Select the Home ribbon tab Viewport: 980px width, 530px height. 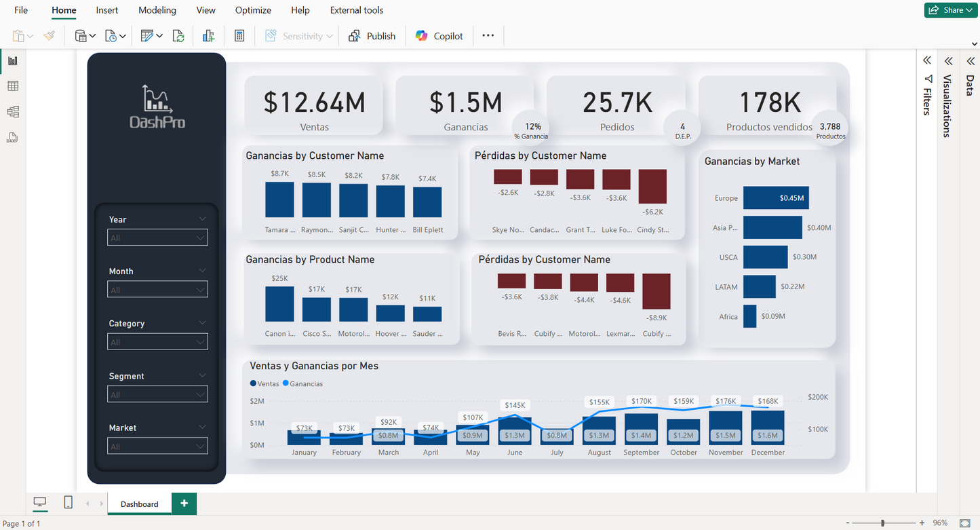[64, 10]
